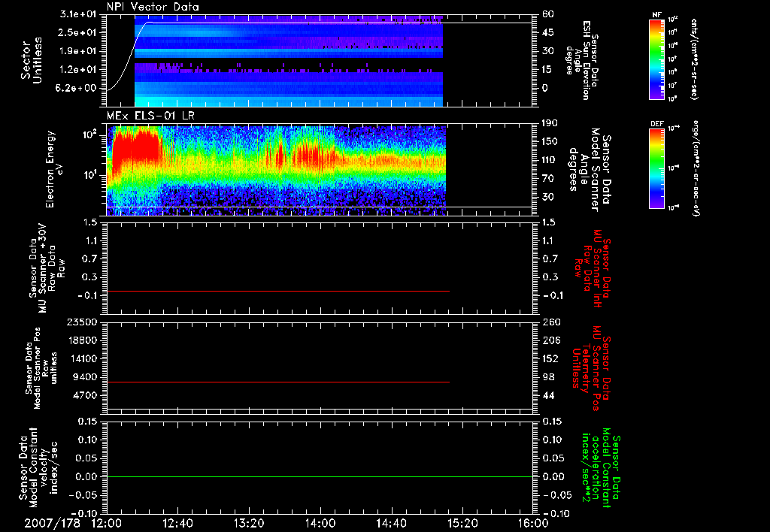The image size is (770, 532).
Task: Click the Model Scanner Angle degrees label
Action: click(590, 169)
